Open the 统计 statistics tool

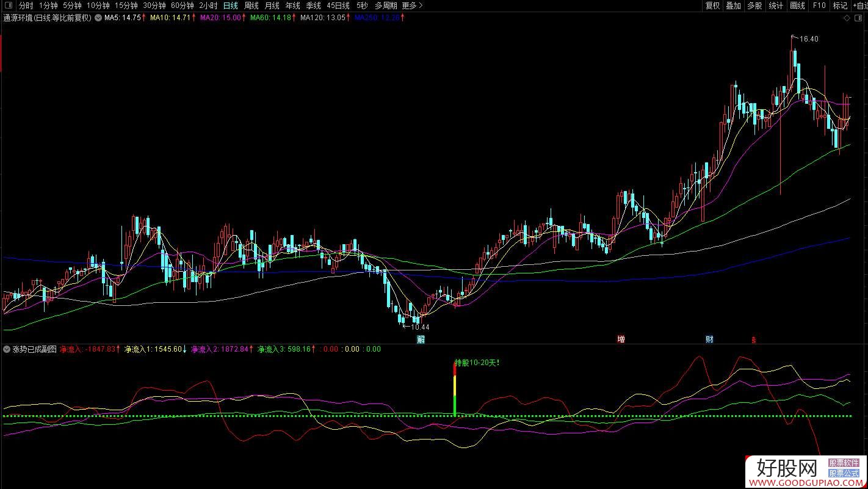776,5
